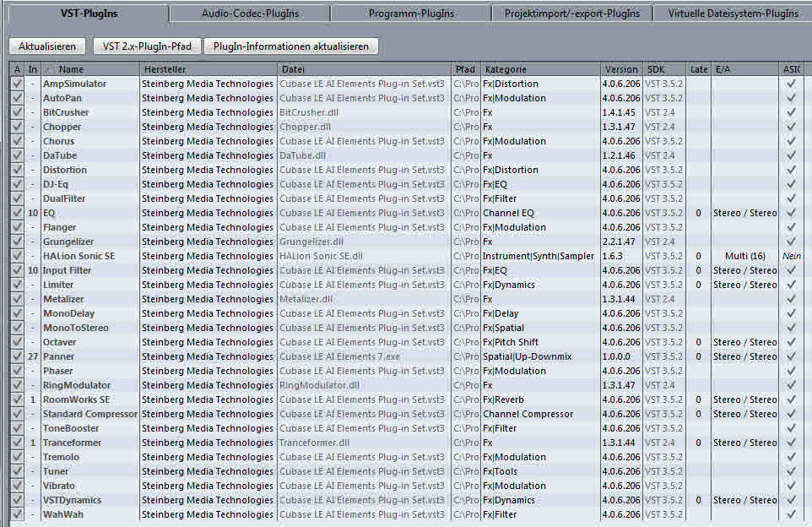Disable the Limiter plug-in checkbox

[x=17, y=285]
